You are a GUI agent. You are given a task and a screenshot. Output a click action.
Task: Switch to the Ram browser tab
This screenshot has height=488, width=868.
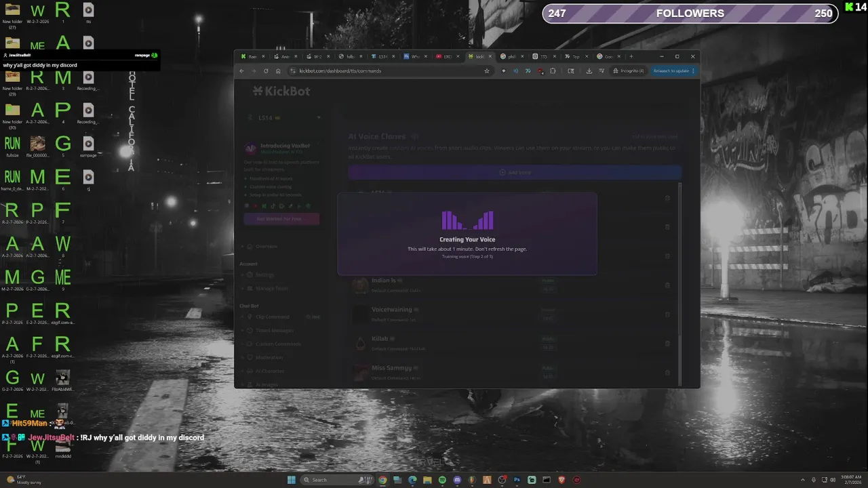[x=252, y=56]
